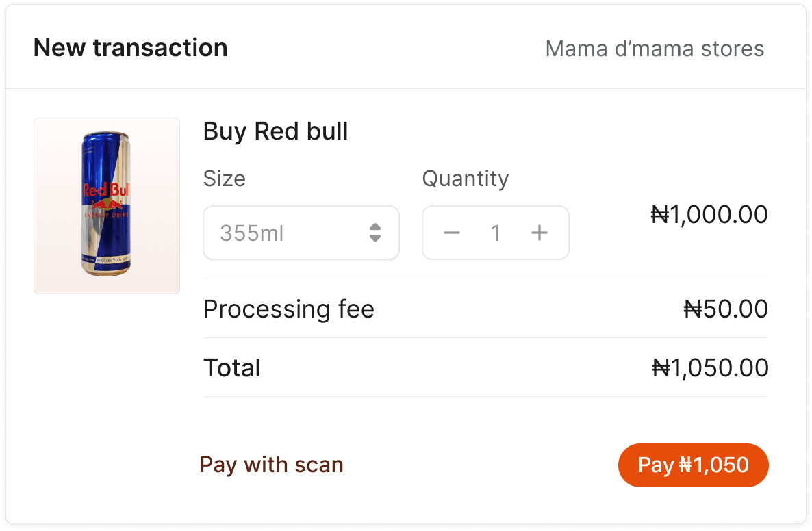Click the Processing fee row
This screenshot has height=531, width=812.
[288, 309]
